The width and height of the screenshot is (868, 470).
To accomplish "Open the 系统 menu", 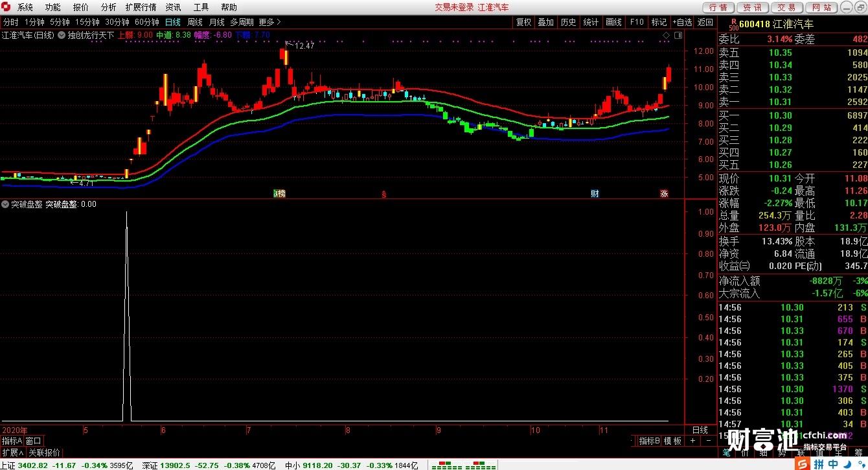I will tap(25, 7).
